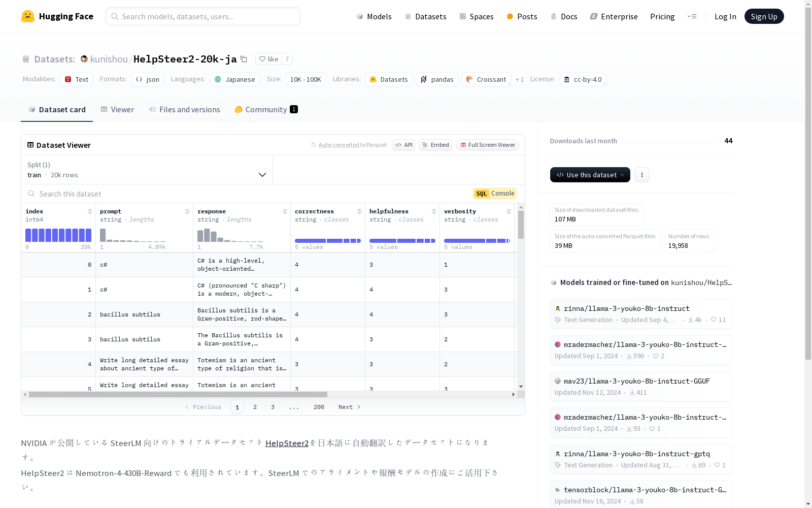Click the json format tag

(148, 79)
